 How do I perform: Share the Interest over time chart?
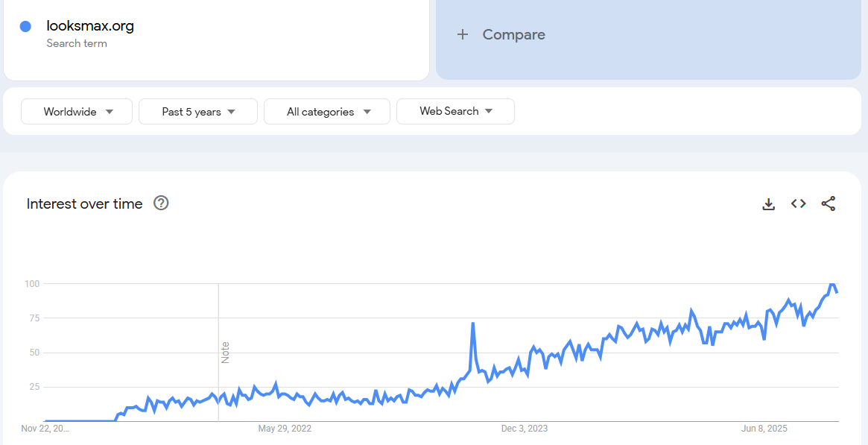(828, 203)
